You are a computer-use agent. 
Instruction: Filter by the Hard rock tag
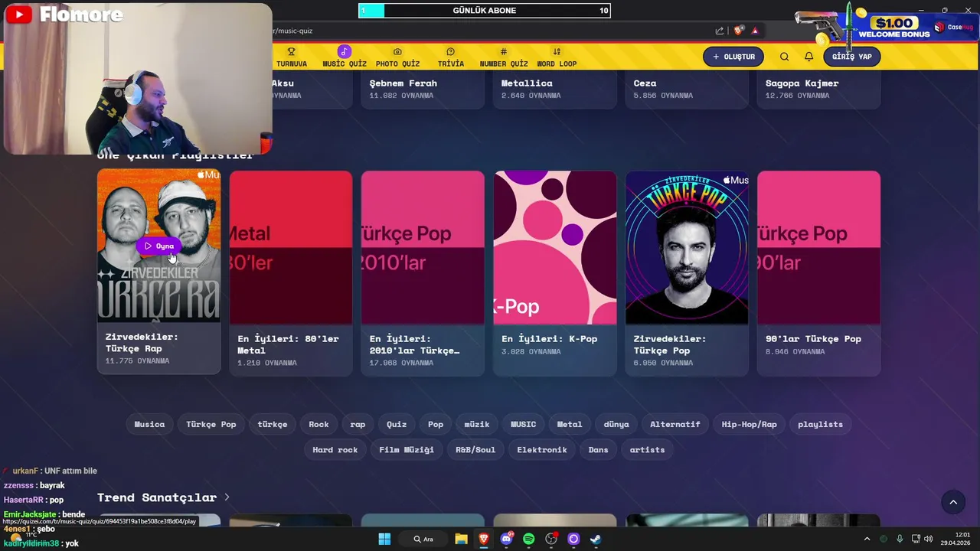(x=335, y=449)
